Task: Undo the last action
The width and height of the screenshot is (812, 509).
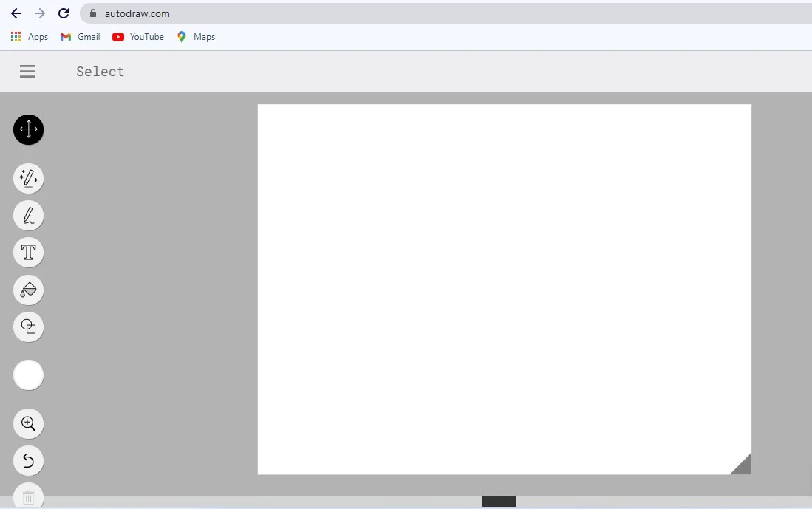Action: click(x=28, y=460)
